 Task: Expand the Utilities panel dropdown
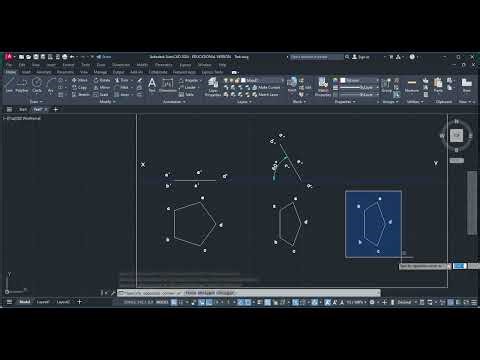[x=415, y=102]
